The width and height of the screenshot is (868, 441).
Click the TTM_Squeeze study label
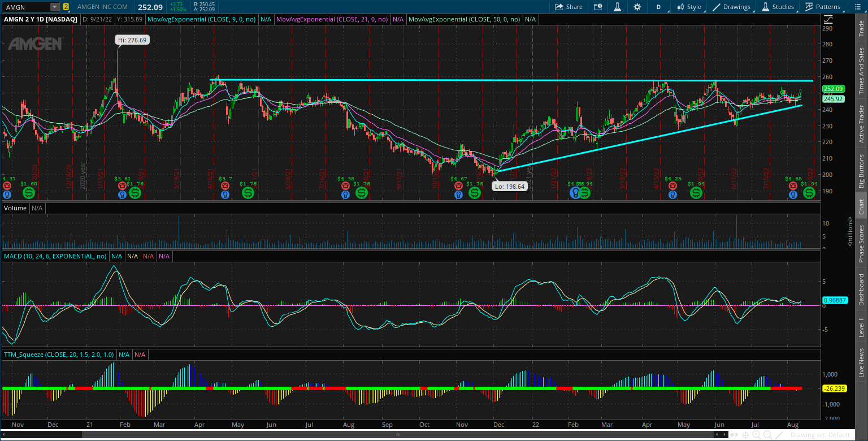[59, 354]
